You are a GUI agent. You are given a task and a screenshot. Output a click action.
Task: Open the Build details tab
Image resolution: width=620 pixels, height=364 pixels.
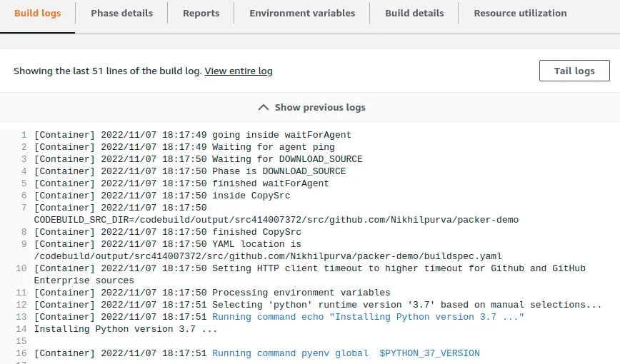pyautogui.click(x=414, y=14)
